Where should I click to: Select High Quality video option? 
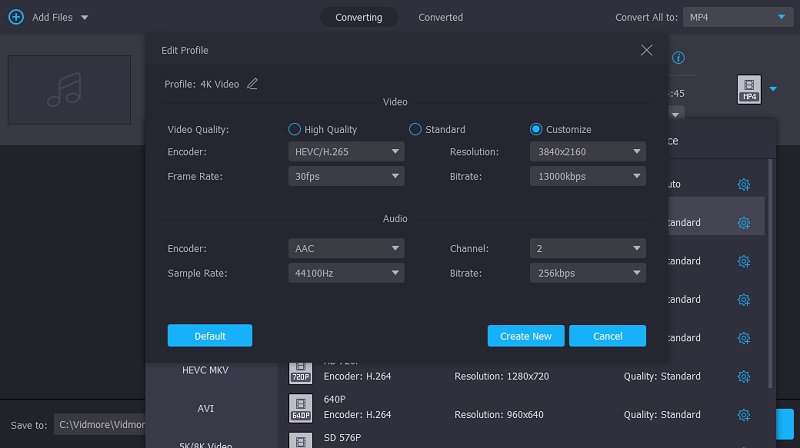294,129
